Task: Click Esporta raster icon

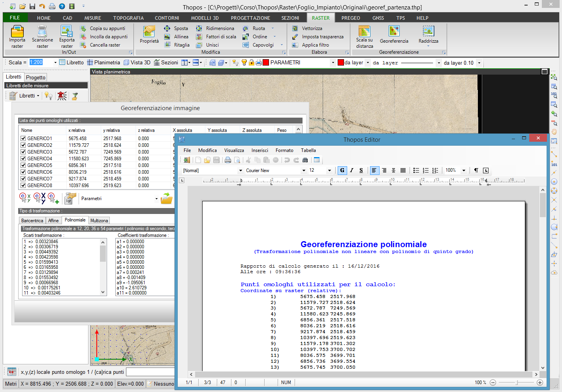Action: pos(67,31)
